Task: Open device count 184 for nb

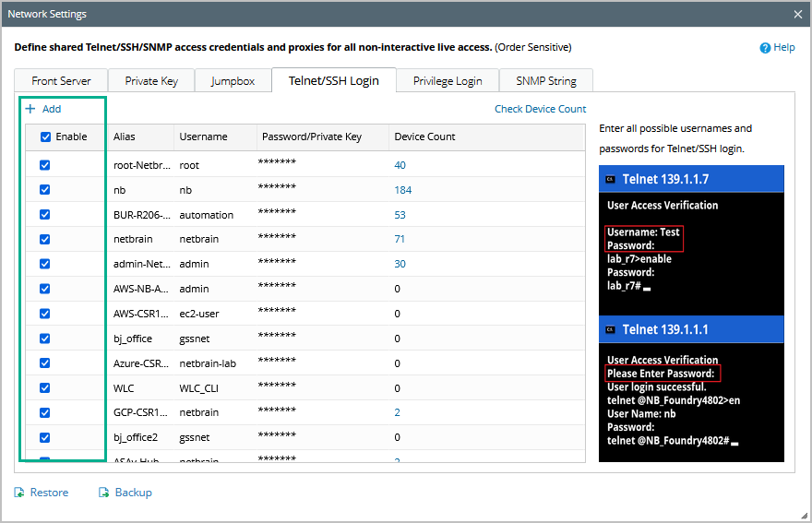Action: [x=402, y=190]
